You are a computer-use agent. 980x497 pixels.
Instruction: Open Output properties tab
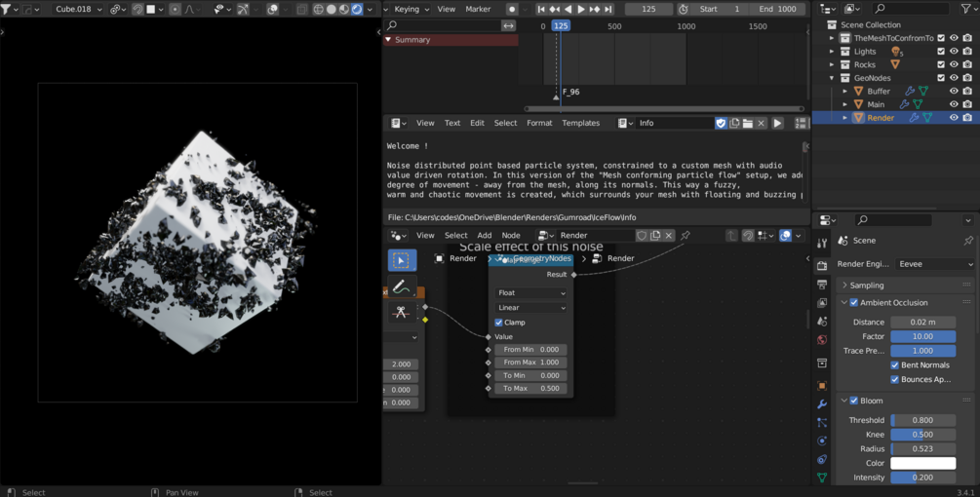(822, 285)
